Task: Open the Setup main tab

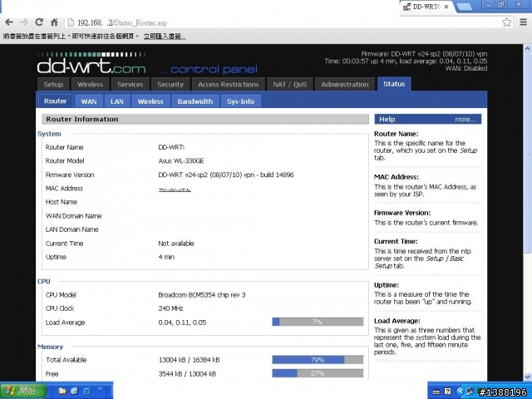Action: 53,85
